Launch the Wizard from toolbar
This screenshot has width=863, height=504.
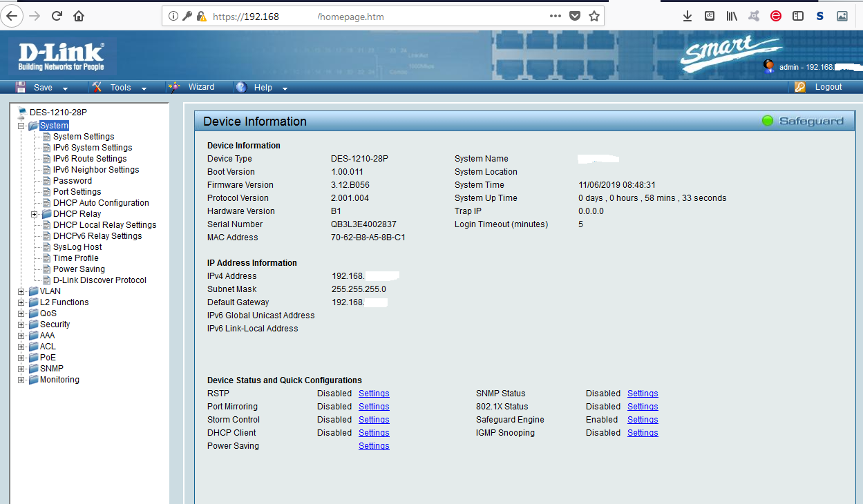tap(200, 87)
